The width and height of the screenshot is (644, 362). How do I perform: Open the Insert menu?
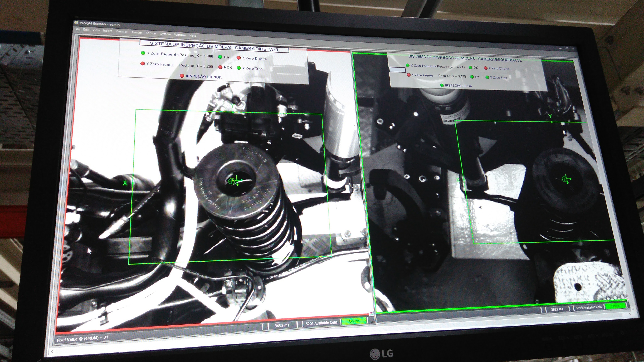108,31
